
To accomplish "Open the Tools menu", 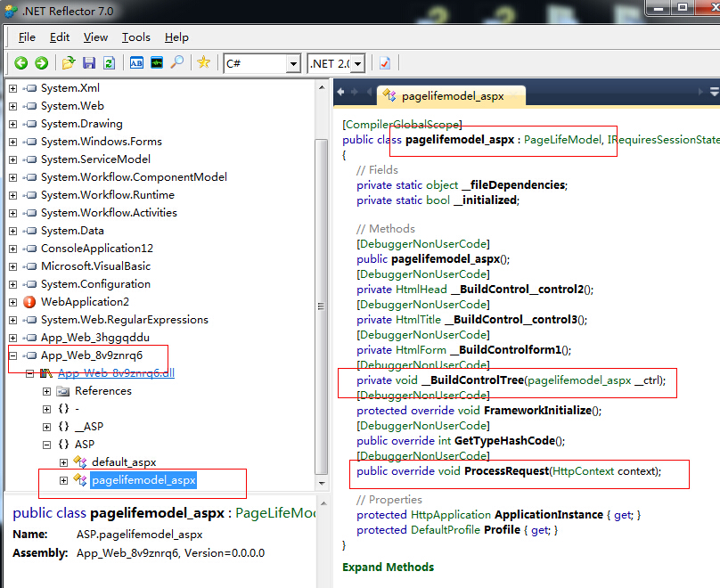I will pos(136,37).
